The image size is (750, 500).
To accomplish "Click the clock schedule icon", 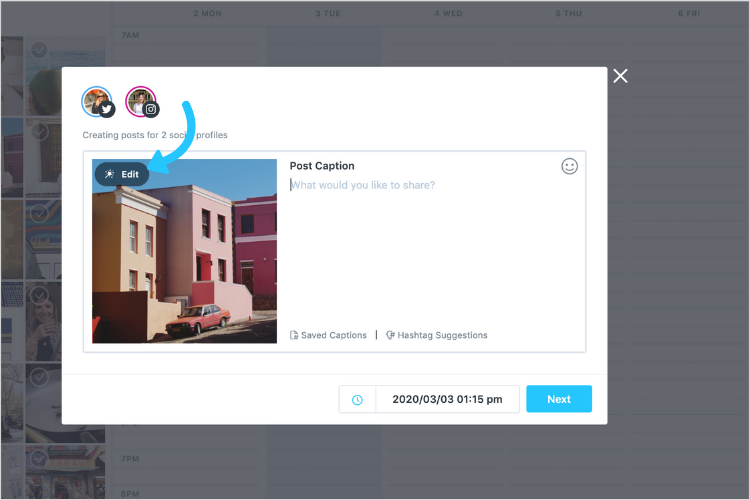I will [x=357, y=400].
